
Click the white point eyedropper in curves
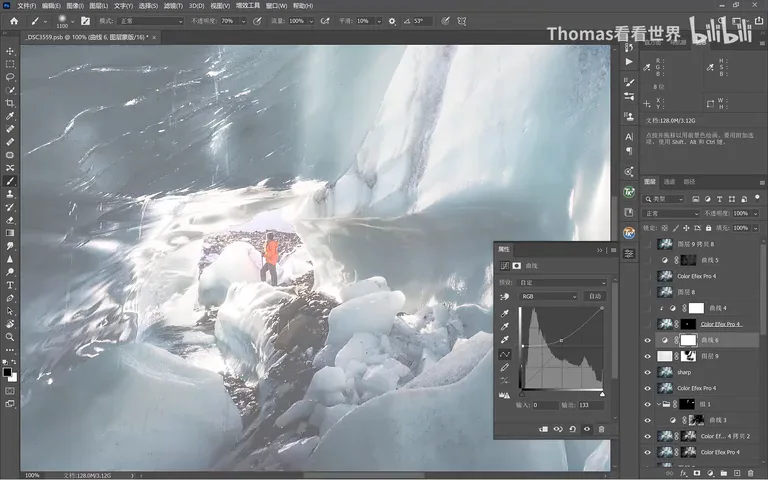click(x=505, y=339)
